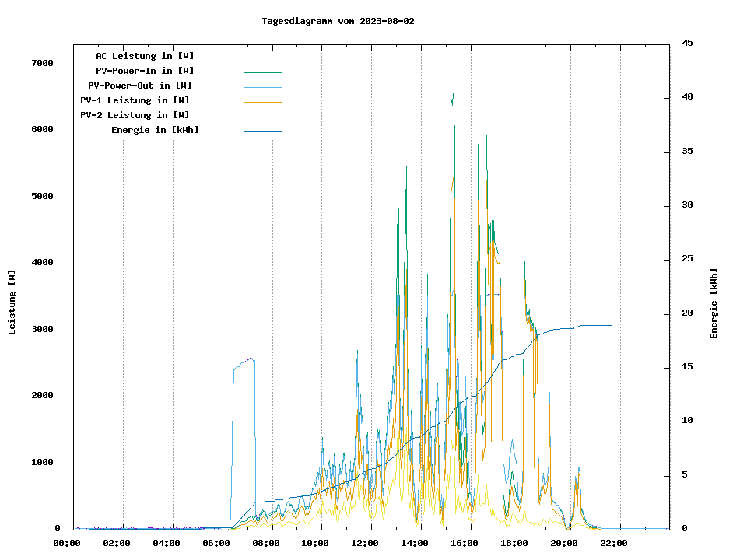Click the 22:00 label on the time axis
Image resolution: width=747 pixels, height=560 pixels.
(x=613, y=543)
